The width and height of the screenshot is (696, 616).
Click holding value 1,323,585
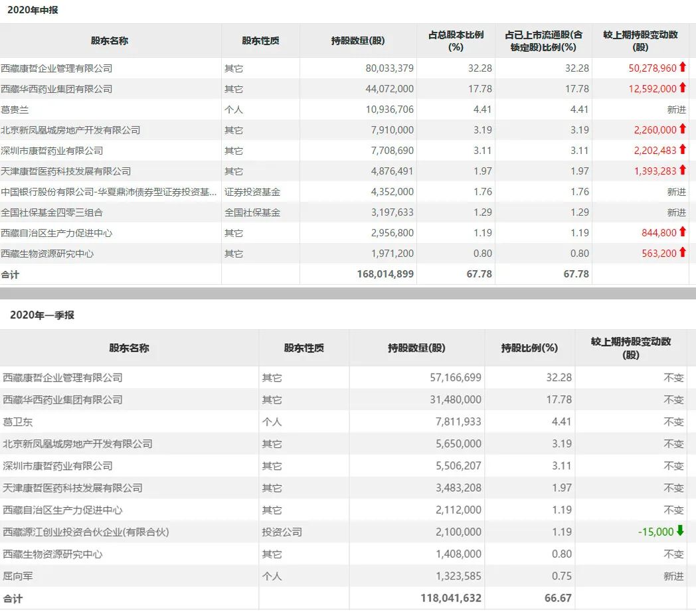click(x=458, y=576)
